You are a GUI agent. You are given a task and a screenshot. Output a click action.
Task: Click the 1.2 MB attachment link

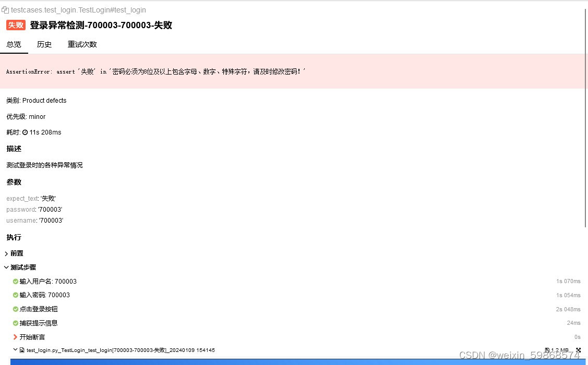coord(558,350)
